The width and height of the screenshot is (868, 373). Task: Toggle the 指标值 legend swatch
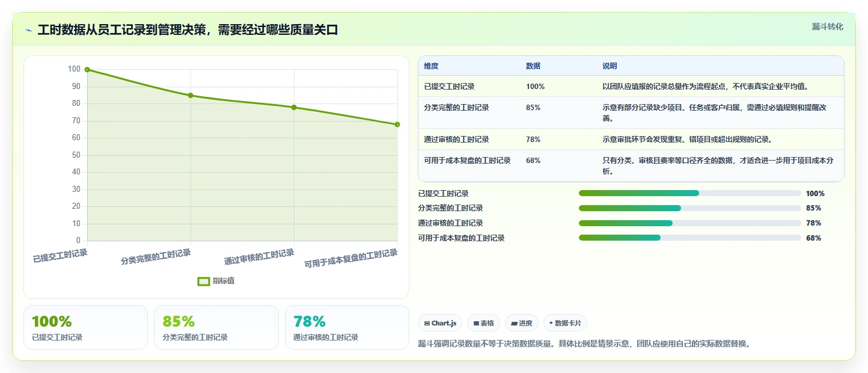(x=204, y=281)
